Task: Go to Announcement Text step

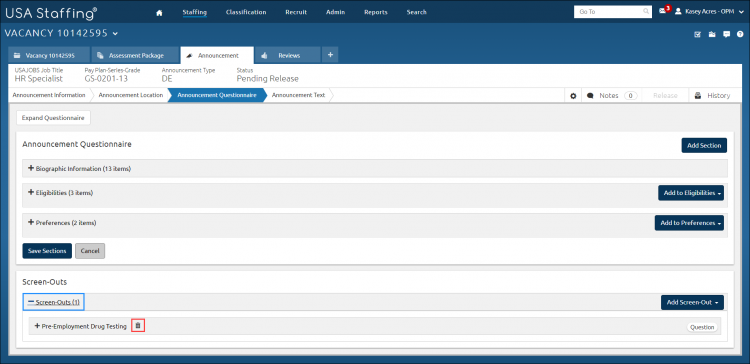Action: click(x=298, y=95)
